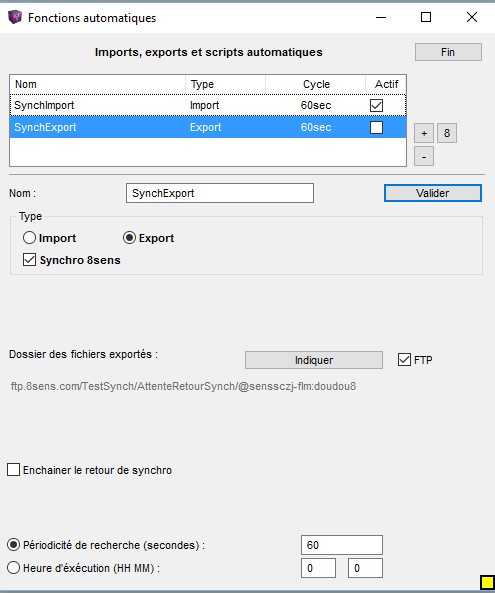Screen dimensions: 495x593
Task: Click the Import type cell
Action: [205, 105]
